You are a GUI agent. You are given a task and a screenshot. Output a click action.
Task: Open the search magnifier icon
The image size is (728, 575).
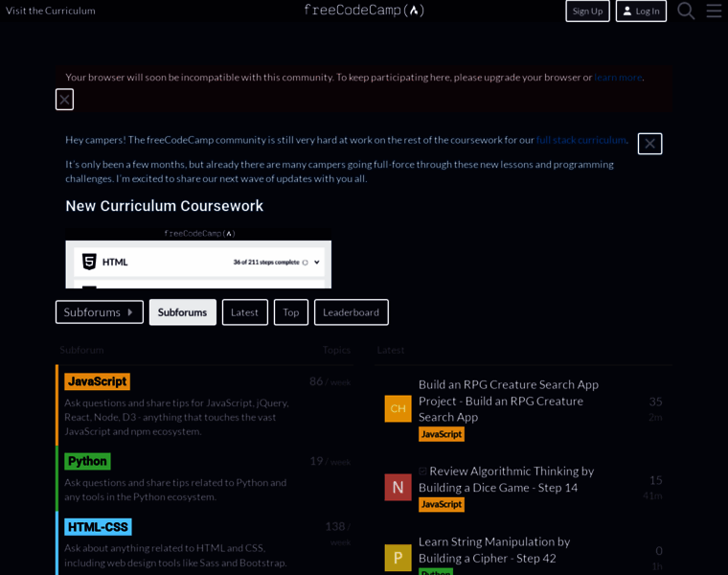point(686,11)
